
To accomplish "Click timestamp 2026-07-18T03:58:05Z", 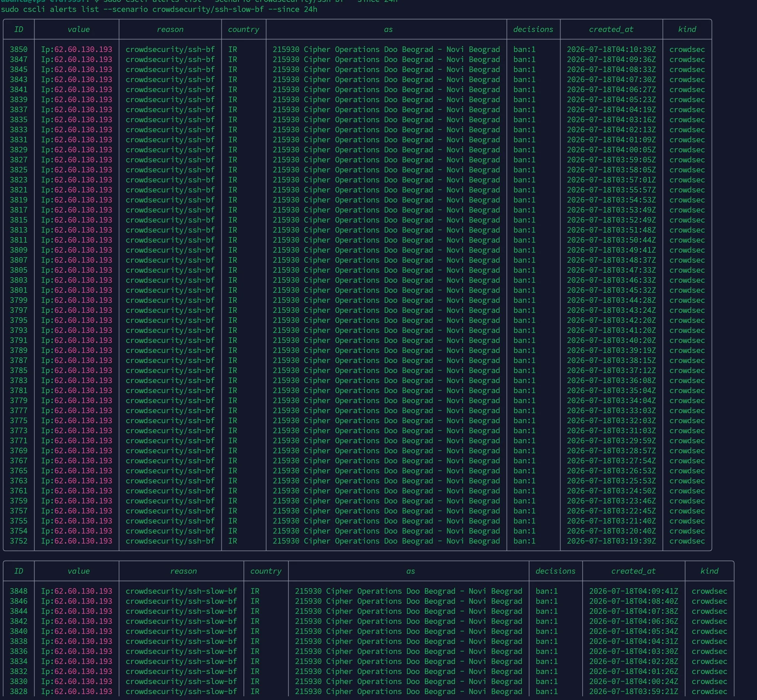I will tap(611, 170).
